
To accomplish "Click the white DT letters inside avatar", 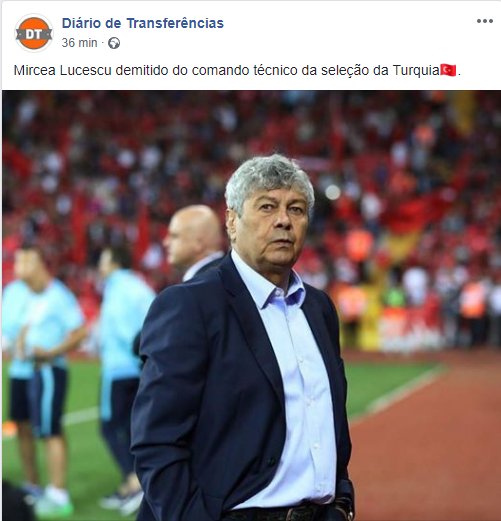I will pyautogui.click(x=34, y=34).
